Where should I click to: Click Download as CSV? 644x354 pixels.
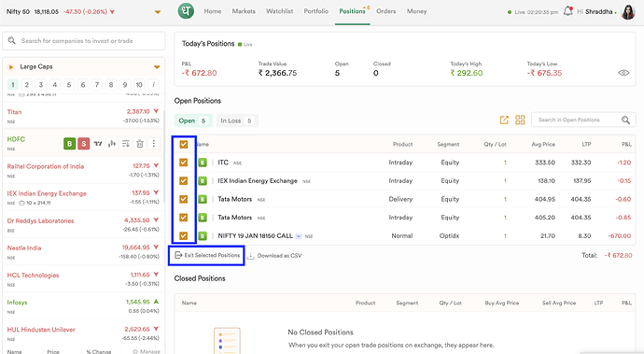274,255
